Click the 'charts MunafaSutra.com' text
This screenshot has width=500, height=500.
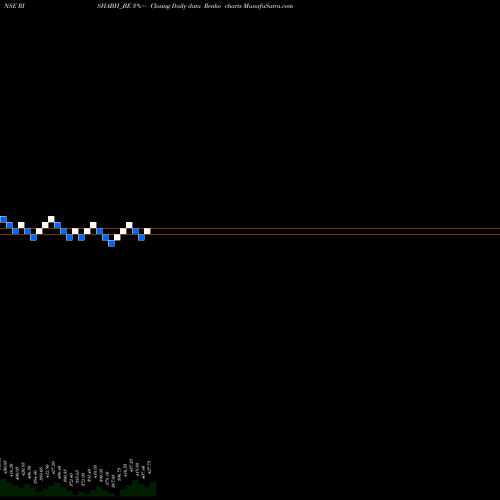pos(259,6)
